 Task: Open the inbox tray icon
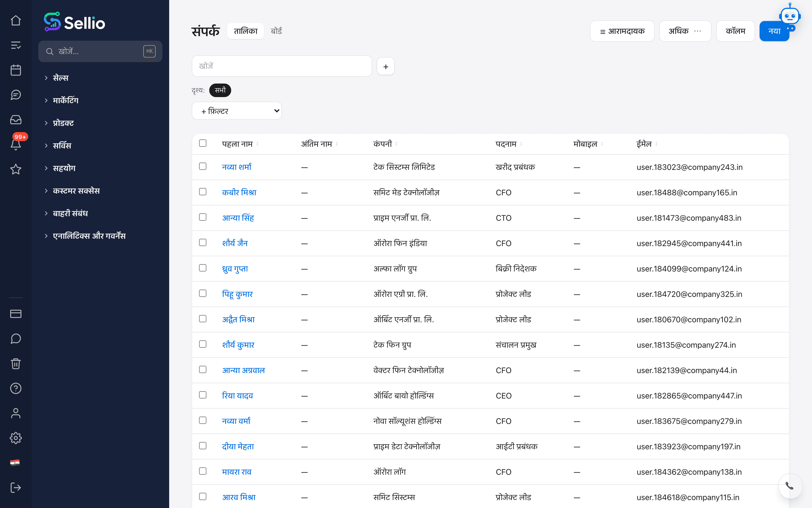coord(16,120)
